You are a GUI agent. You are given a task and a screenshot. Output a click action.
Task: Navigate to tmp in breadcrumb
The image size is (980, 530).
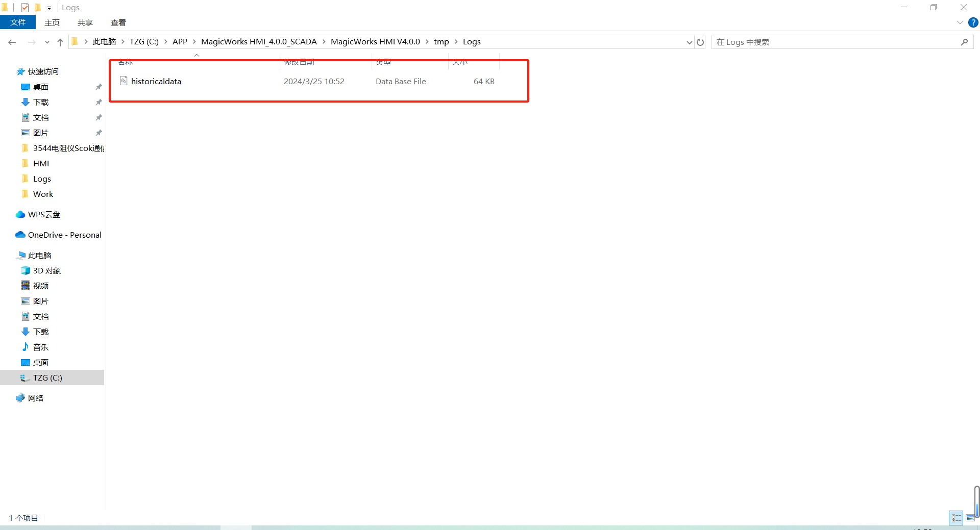pyautogui.click(x=441, y=42)
